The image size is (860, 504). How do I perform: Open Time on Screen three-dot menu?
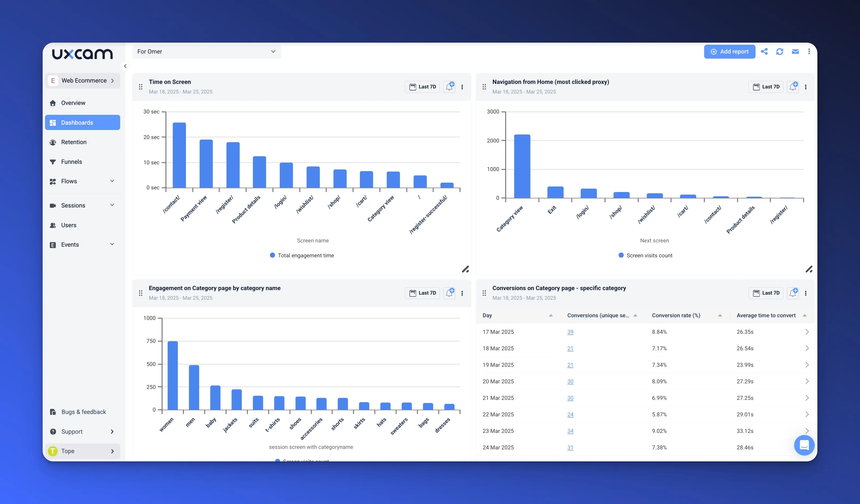click(x=462, y=87)
